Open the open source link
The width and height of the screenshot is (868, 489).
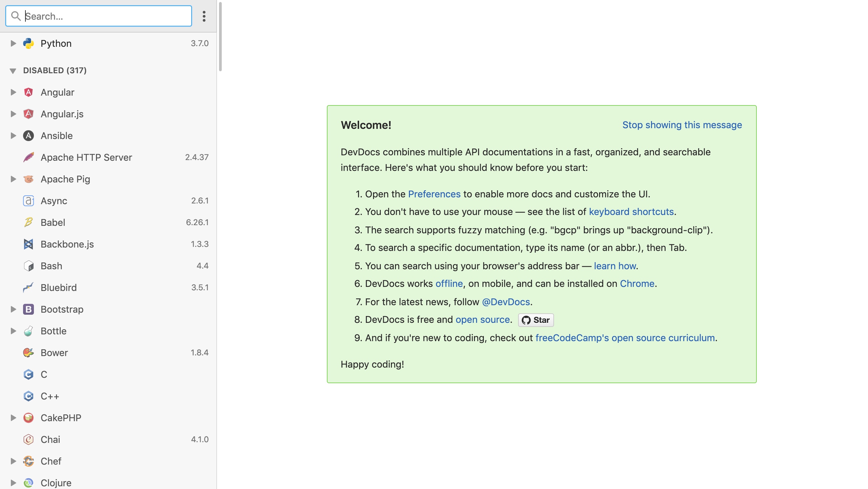pyautogui.click(x=483, y=319)
